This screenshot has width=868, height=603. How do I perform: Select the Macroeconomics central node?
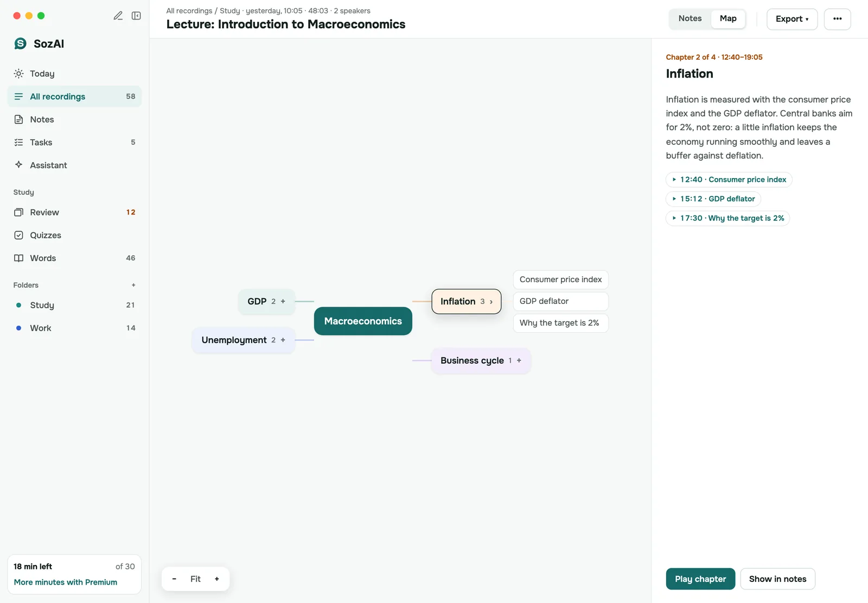point(363,321)
